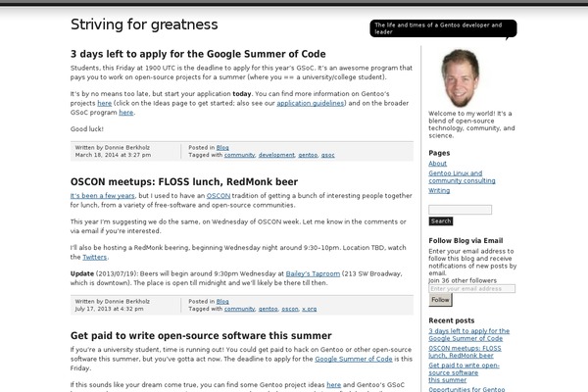Open the Writing page
The width and height of the screenshot is (588, 392).
tap(439, 190)
